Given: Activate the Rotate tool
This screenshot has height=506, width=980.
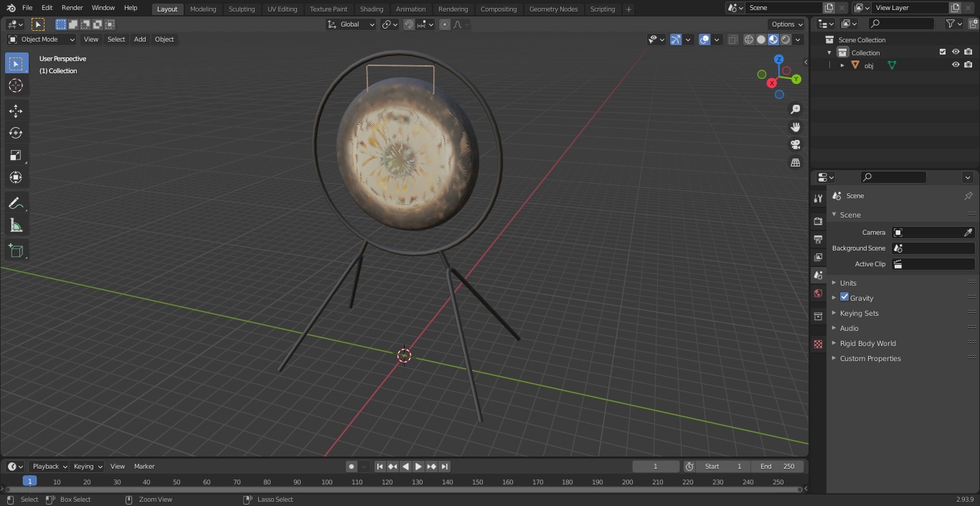Looking at the screenshot, I should tap(16, 133).
